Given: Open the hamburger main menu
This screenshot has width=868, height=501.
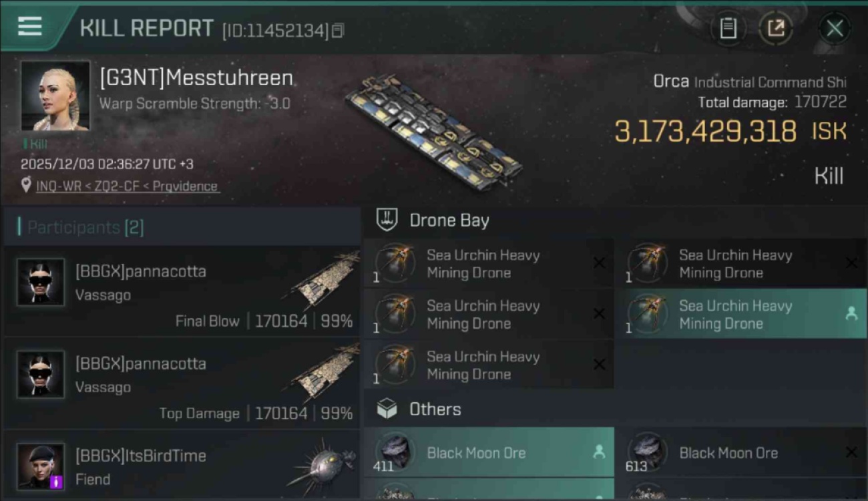Looking at the screenshot, I should pyautogui.click(x=29, y=27).
